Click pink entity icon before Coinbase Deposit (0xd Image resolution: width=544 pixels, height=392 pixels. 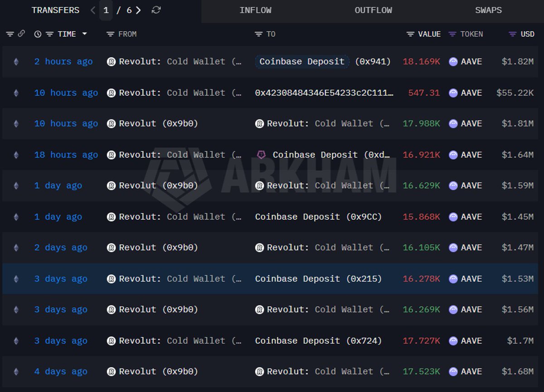261,155
